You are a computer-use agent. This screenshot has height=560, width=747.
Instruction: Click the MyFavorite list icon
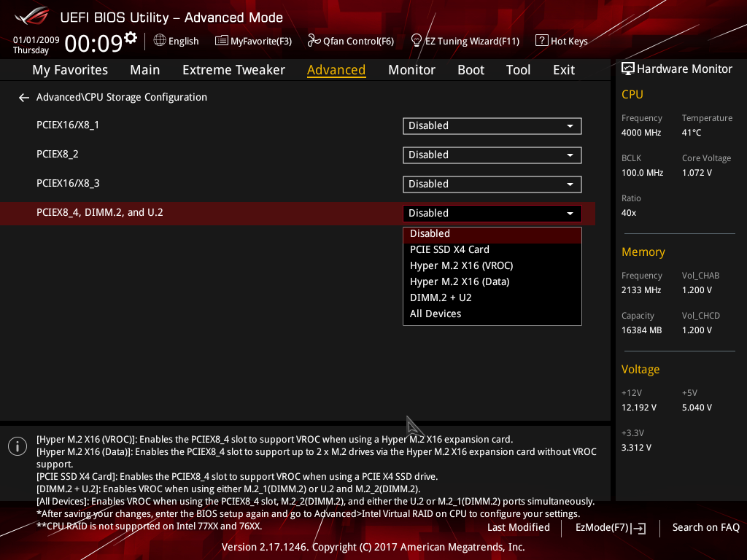222,41
